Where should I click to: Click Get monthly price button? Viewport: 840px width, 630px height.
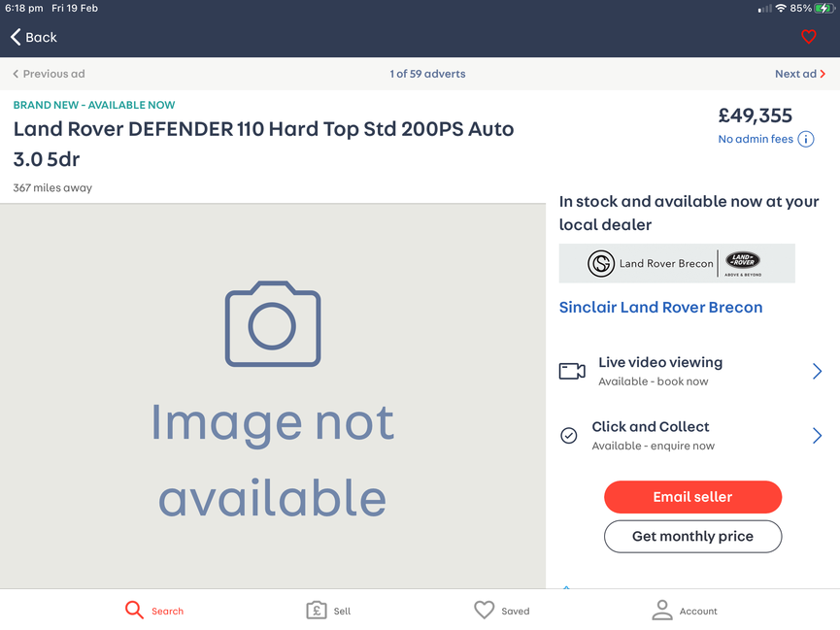[x=692, y=536]
